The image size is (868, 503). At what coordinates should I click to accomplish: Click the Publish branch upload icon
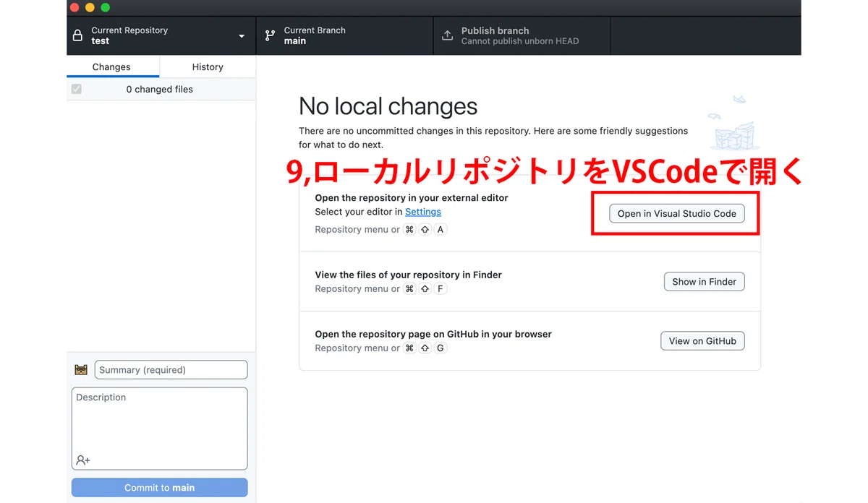coord(447,35)
